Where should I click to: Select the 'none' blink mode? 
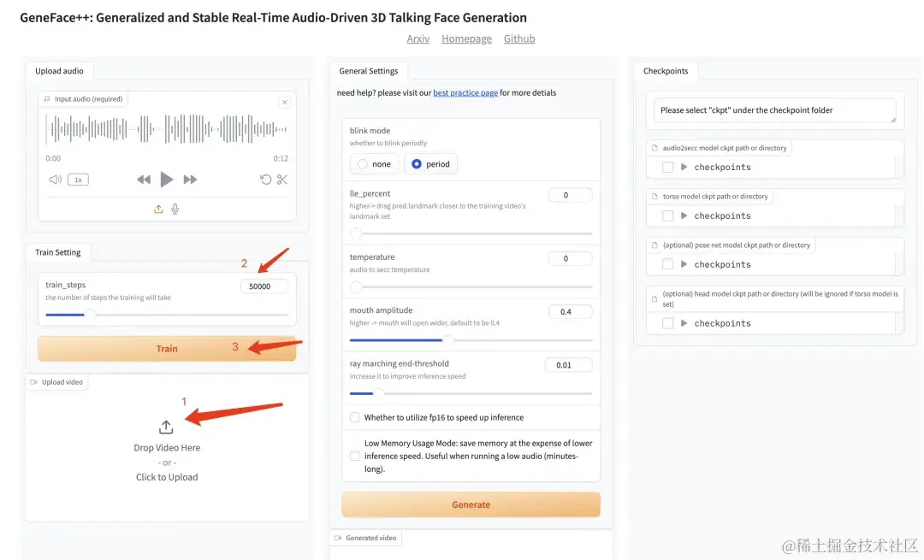pos(363,164)
